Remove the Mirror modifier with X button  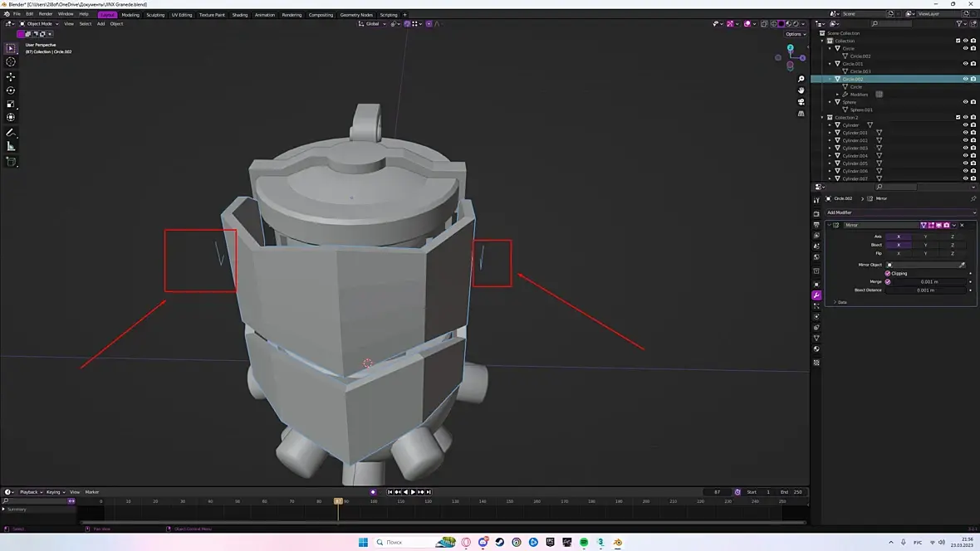coord(962,225)
